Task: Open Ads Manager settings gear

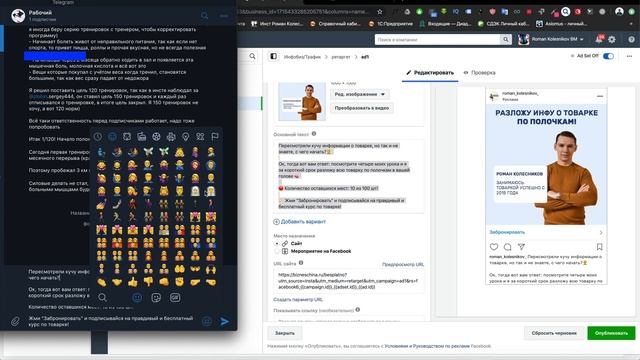Action: coord(612,40)
